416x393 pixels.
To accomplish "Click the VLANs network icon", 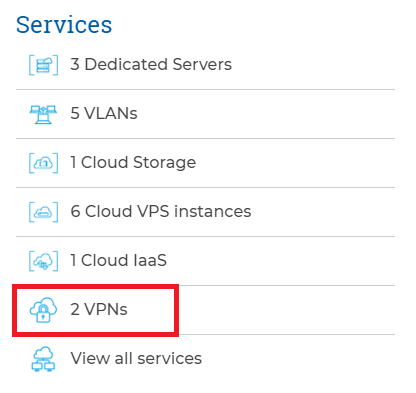I will coord(43,114).
